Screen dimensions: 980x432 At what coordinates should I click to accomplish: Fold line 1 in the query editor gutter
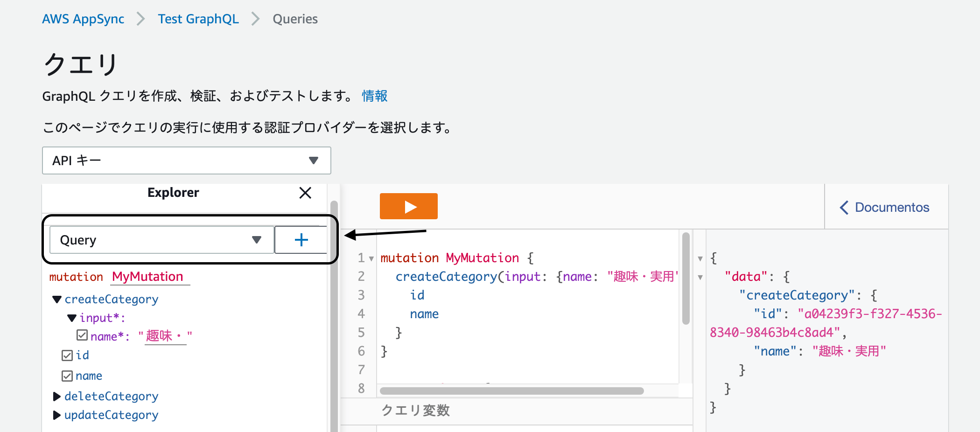pos(371,258)
